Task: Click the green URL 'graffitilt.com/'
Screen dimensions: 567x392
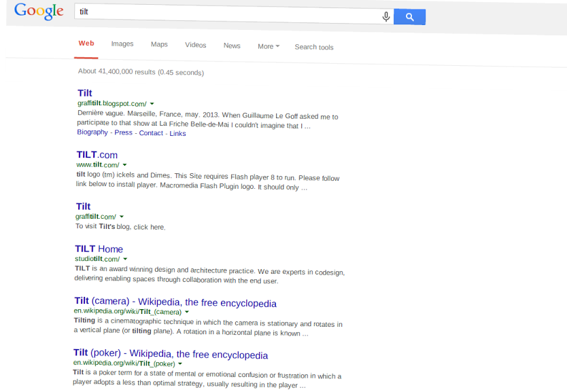Action: point(96,217)
